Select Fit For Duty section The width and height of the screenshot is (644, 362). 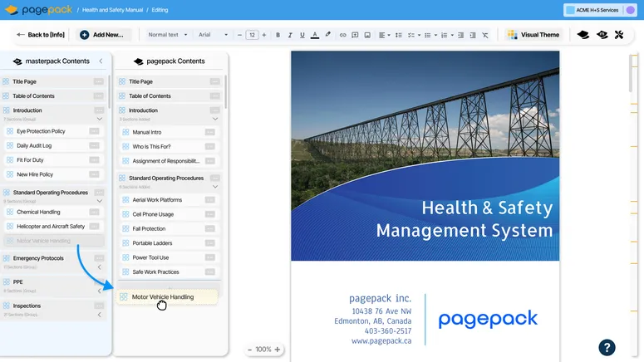(x=54, y=160)
